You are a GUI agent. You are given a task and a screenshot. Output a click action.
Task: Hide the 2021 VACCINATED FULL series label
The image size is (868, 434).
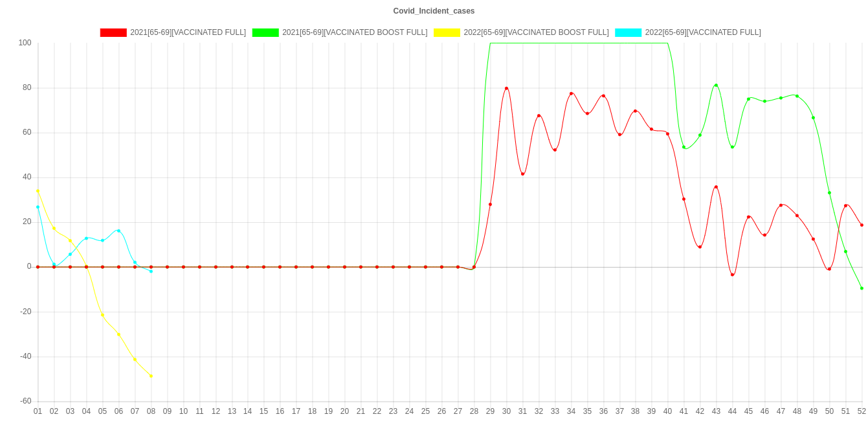pos(188,32)
